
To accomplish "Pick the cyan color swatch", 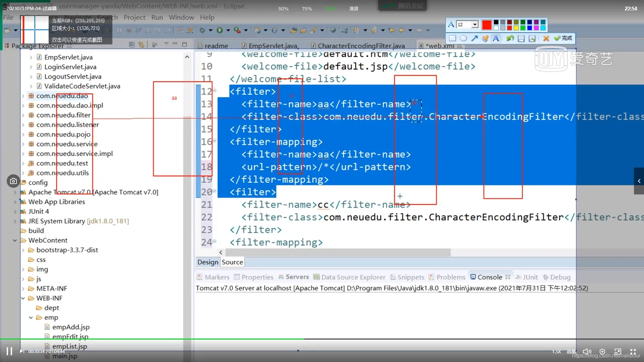I will [543, 28].
